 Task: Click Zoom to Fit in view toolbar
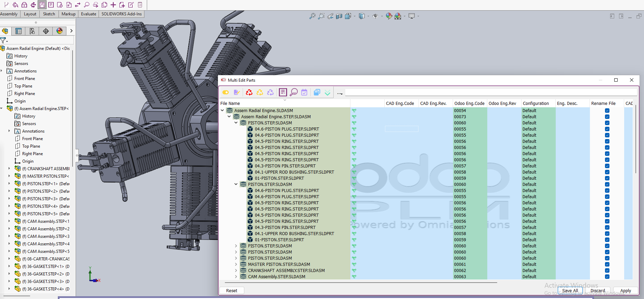[312, 16]
